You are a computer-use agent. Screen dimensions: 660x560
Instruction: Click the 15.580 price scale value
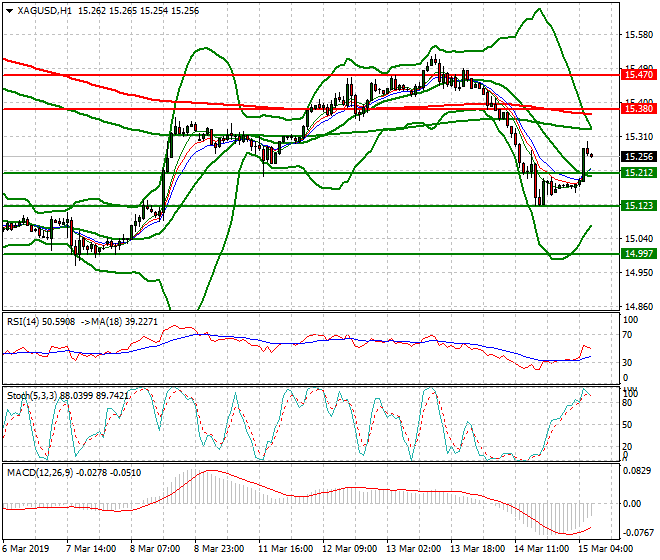639,35
